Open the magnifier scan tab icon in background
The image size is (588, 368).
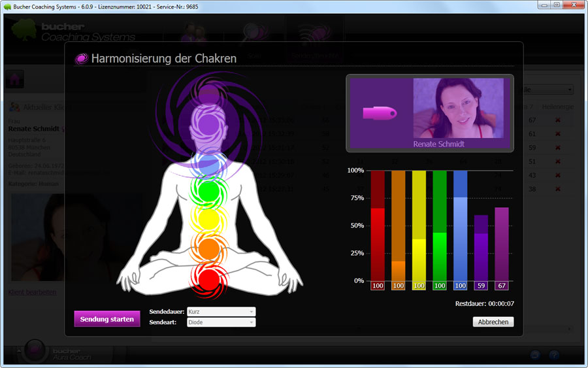[x=255, y=33]
